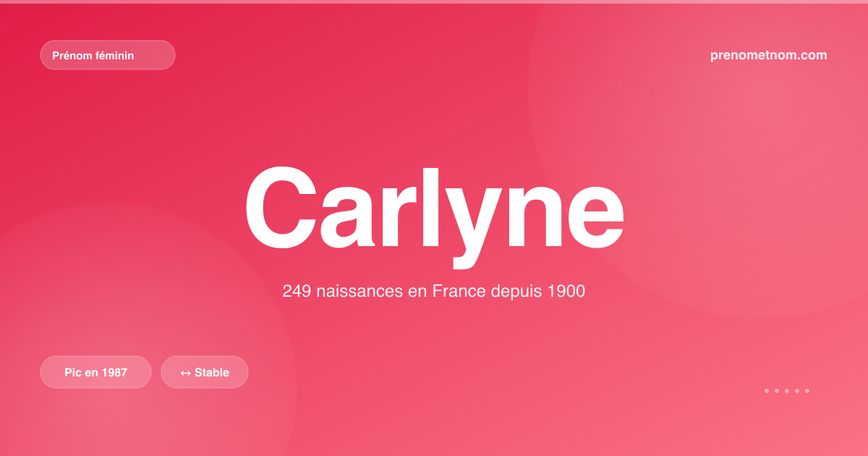
Task: Click the "Pic en 1987" badge
Action: (x=96, y=372)
